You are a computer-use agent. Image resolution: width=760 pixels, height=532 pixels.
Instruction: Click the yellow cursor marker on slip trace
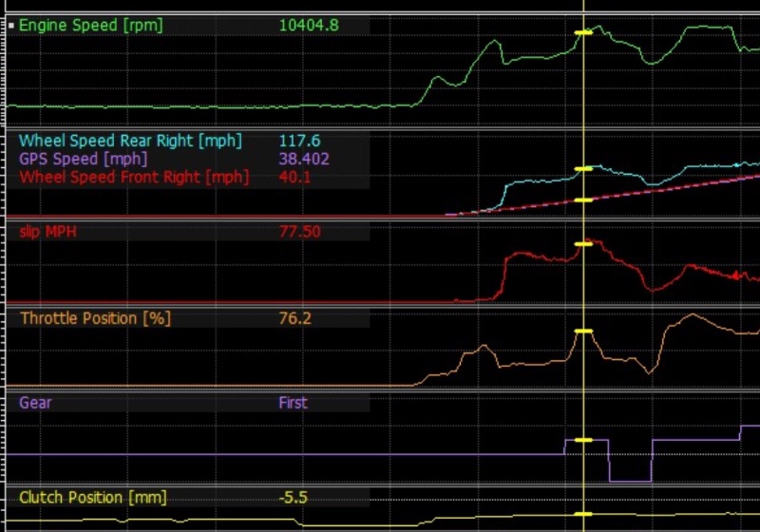point(583,244)
